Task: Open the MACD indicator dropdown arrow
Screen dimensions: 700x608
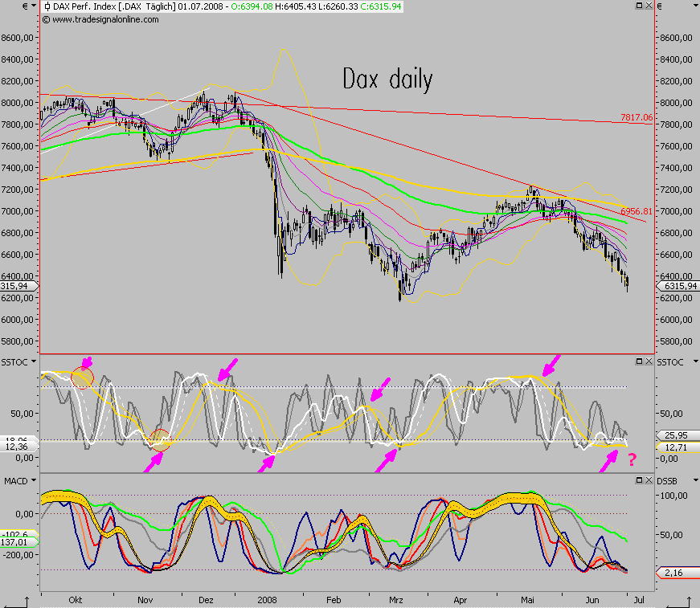Action: click(x=33, y=480)
